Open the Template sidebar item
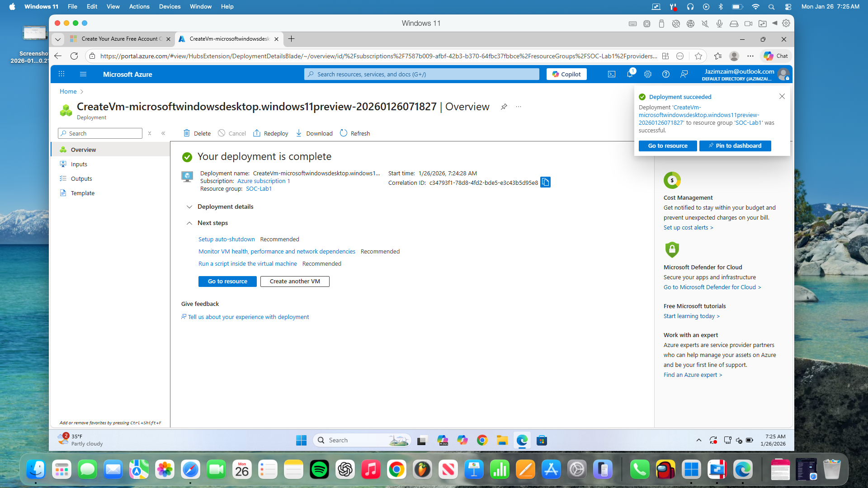The image size is (868, 488). pyautogui.click(x=82, y=193)
